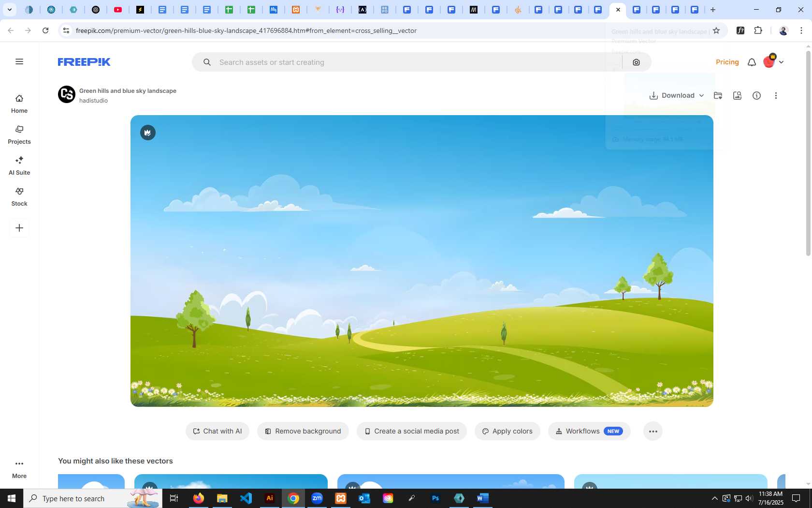This screenshot has height=508, width=812.
Task: Open Firefox from taskbar
Action: [199, 498]
